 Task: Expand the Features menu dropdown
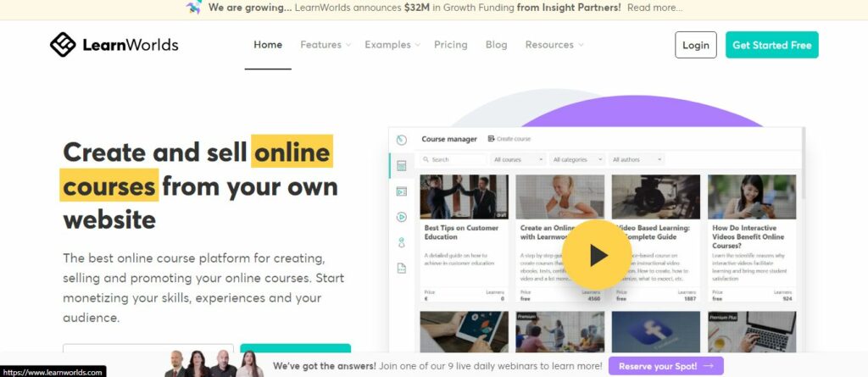tap(325, 45)
